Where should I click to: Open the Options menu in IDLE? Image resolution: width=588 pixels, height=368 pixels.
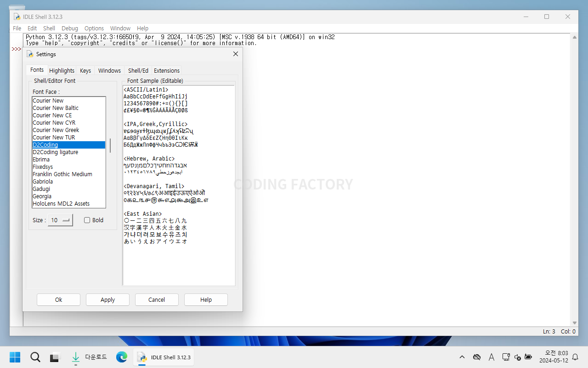point(94,28)
